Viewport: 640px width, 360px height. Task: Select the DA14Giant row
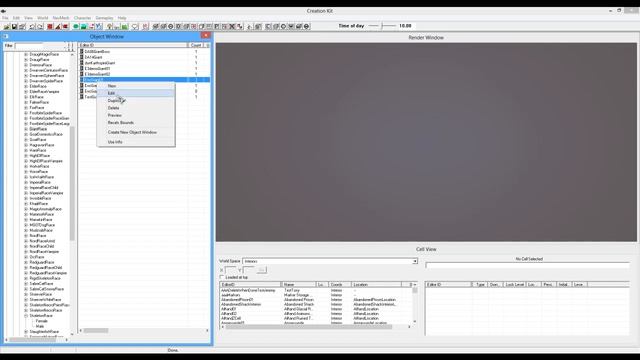tap(145, 58)
